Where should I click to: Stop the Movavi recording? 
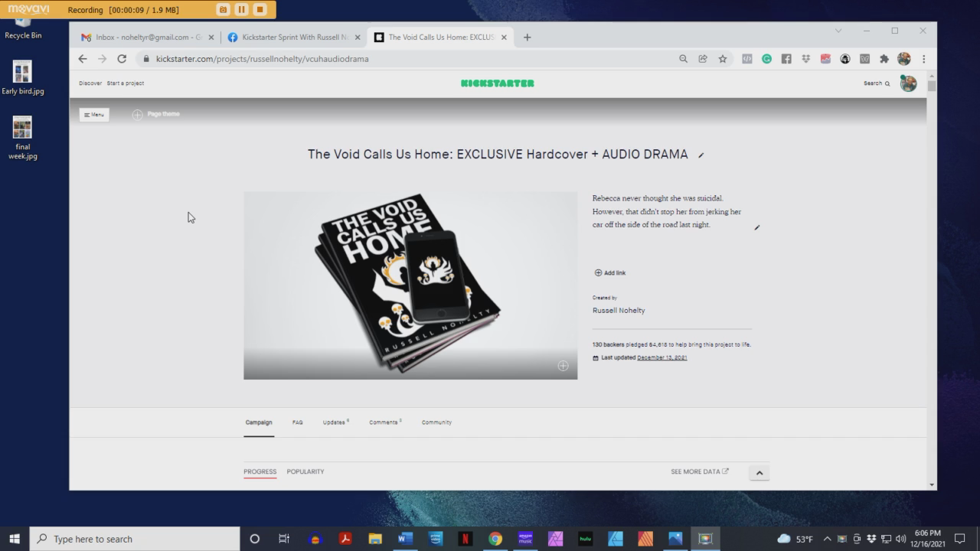260,9
